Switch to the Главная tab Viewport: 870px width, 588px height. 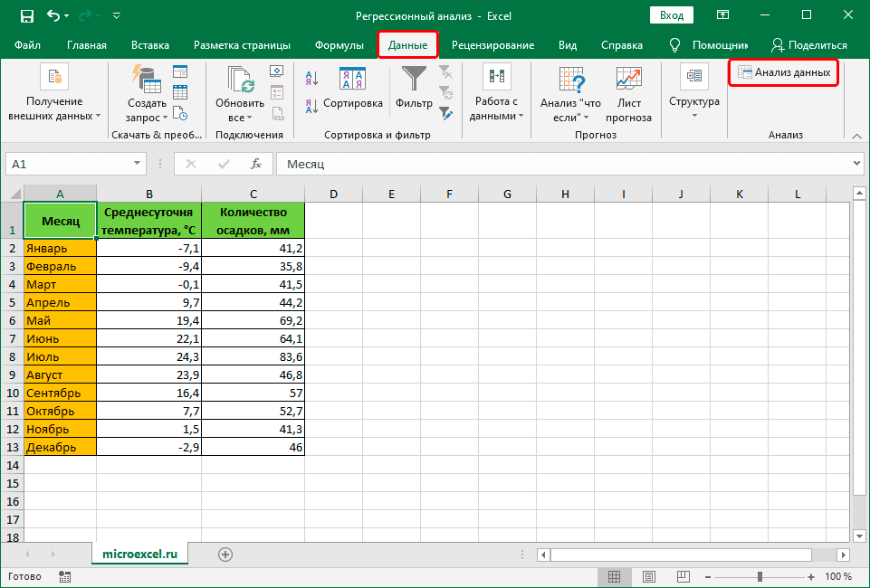point(87,45)
